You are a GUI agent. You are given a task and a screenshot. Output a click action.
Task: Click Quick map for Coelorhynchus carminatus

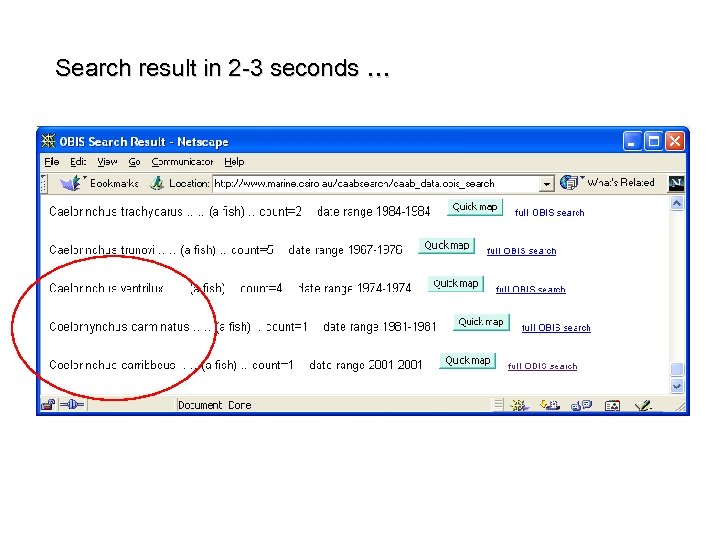pos(481,322)
